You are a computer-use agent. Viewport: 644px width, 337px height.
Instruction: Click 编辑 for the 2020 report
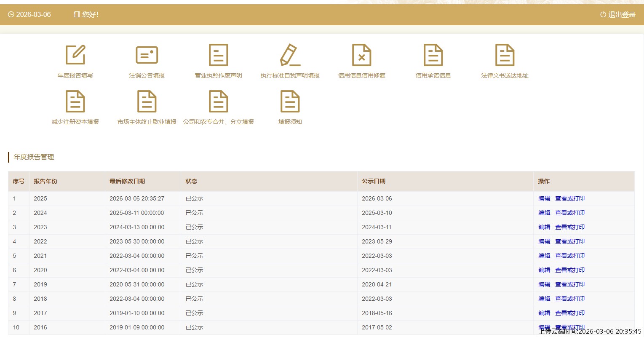click(544, 270)
